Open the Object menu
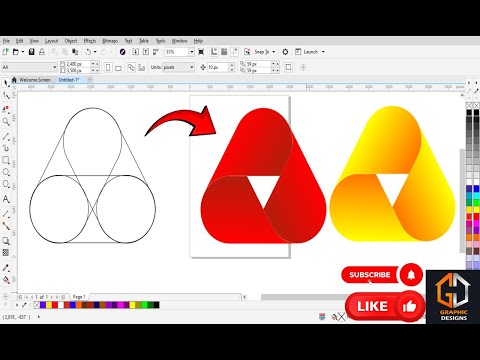The width and height of the screenshot is (480, 360). click(71, 41)
